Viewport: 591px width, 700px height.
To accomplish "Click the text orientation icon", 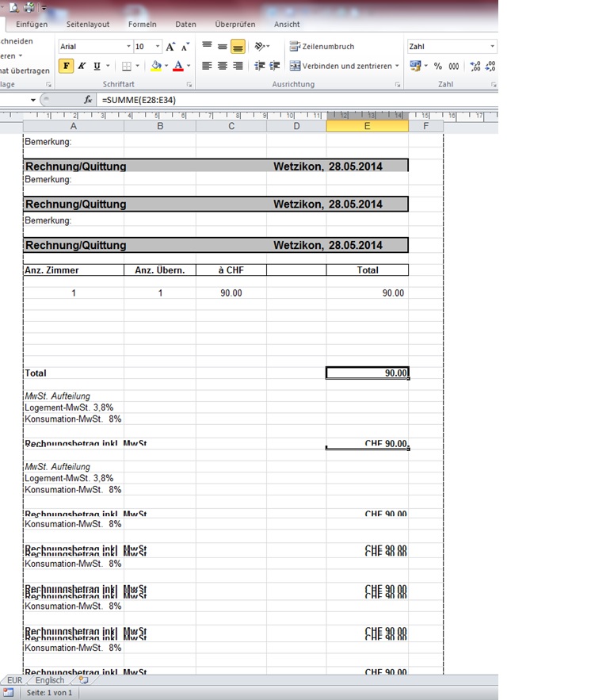I will click(260, 46).
